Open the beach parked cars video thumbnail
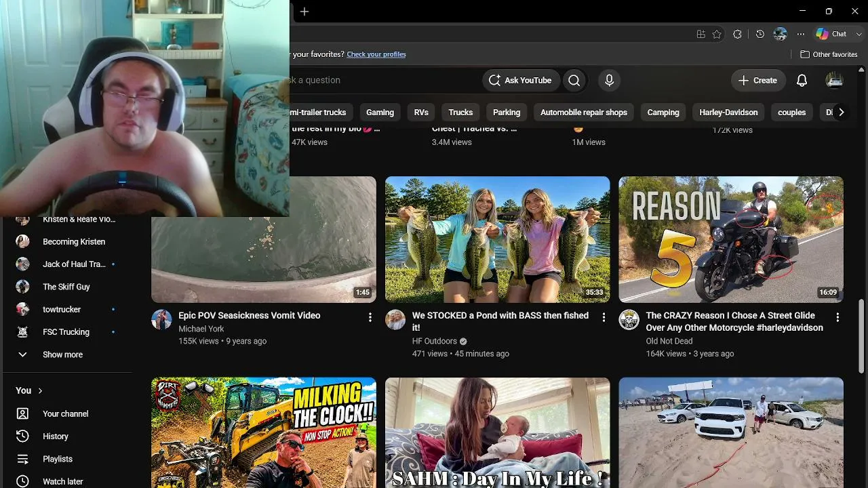This screenshot has height=488, width=868. pos(731,432)
